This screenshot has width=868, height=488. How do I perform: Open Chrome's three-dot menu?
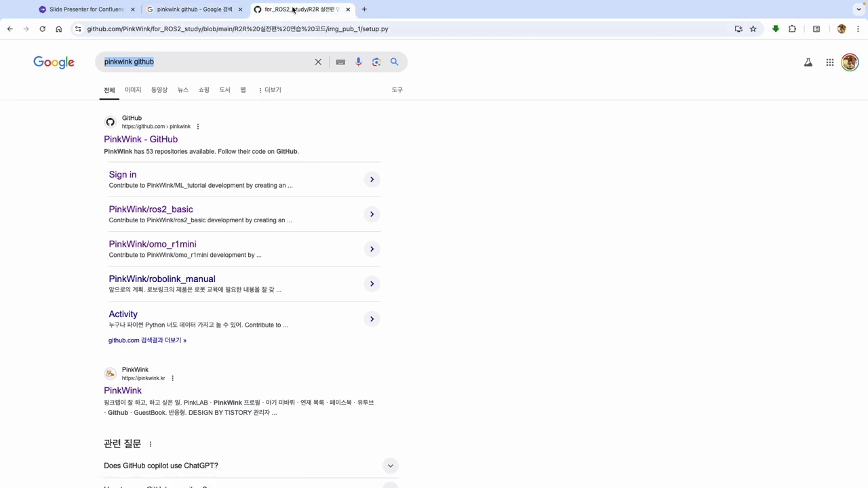coord(858,29)
